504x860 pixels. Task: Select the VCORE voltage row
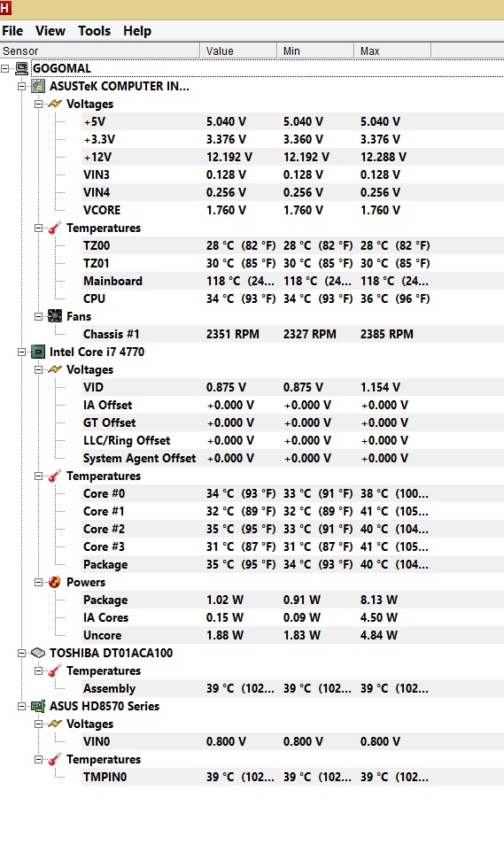tap(292, 210)
